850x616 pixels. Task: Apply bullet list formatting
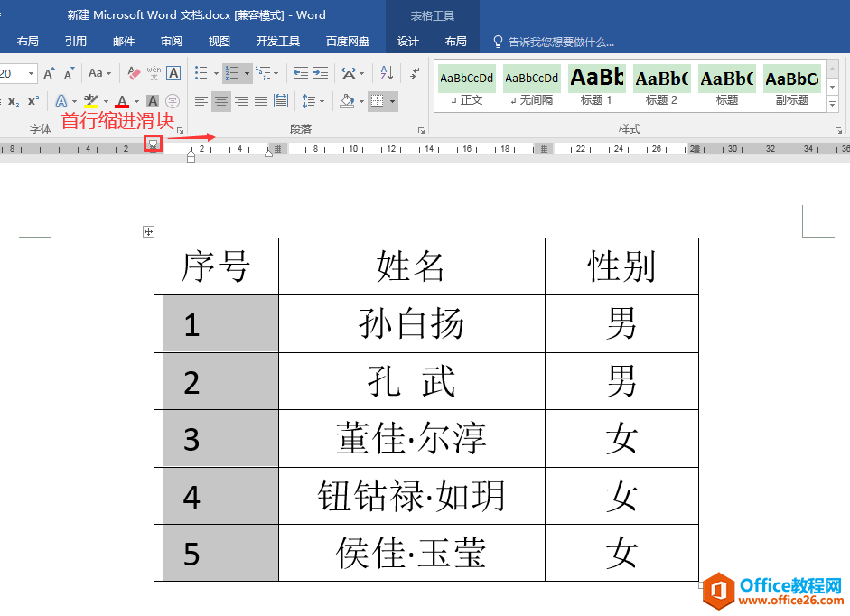click(201, 73)
